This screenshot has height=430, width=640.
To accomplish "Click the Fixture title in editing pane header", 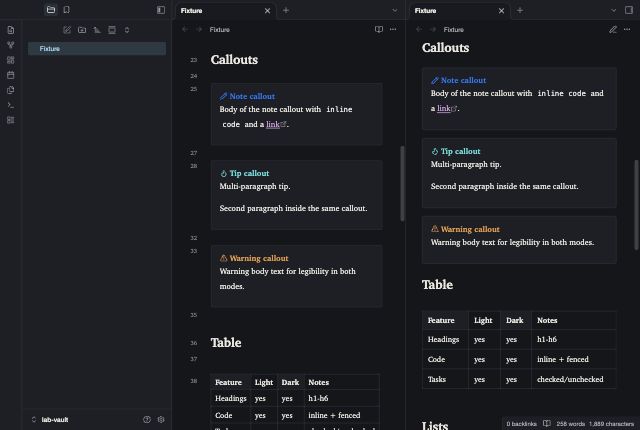I will [x=220, y=29].
